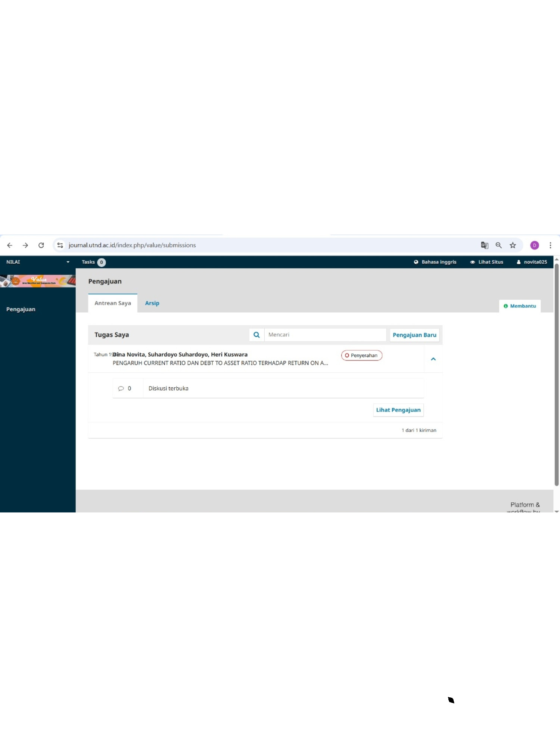Click the Google Translate icon in address bar
The height and width of the screenshot is (747, 560).
point(485,245)
